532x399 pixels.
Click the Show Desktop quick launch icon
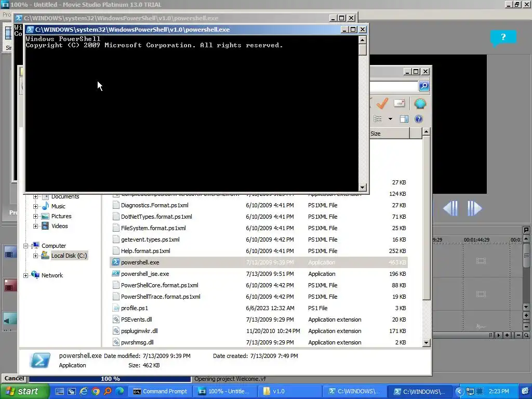pyautogui.click(x=59, y=391)
